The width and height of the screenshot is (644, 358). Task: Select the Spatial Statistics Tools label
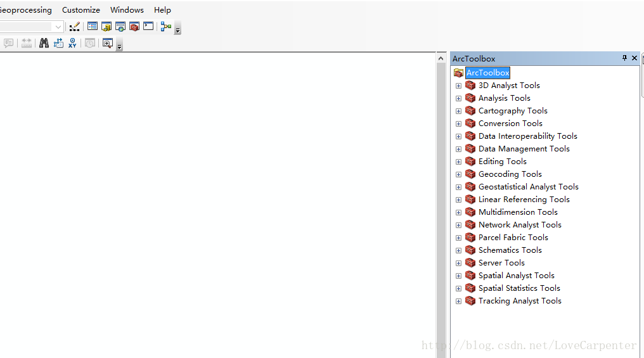point(519,288)
